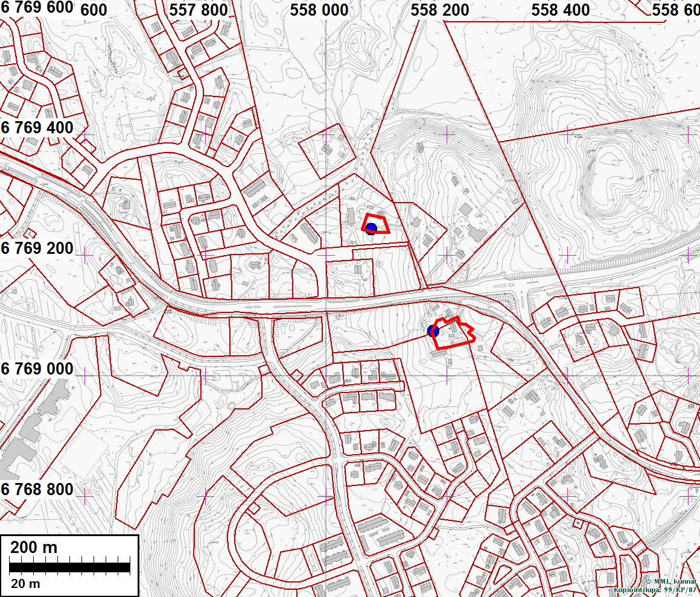700x597 pixels.
Task: Click the bold red site outline north of the road
Action: click(x=375, y=224)
